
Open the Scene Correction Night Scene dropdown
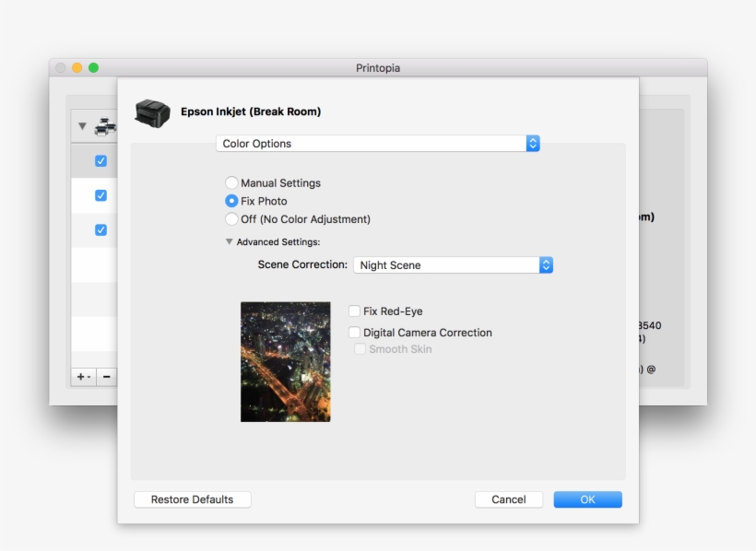453,265
